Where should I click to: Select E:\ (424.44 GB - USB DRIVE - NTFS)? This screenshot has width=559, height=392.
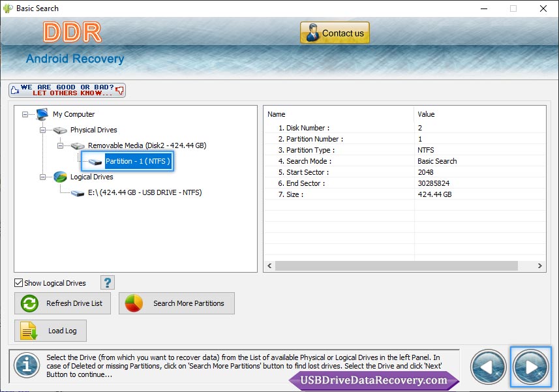click(x=145, y=192)
